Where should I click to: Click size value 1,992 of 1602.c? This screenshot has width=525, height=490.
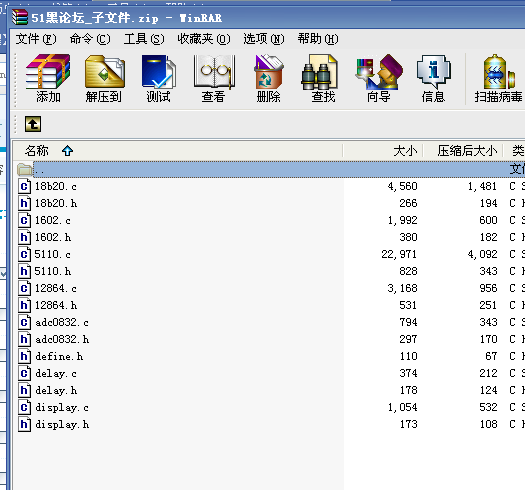coord(402,220)
